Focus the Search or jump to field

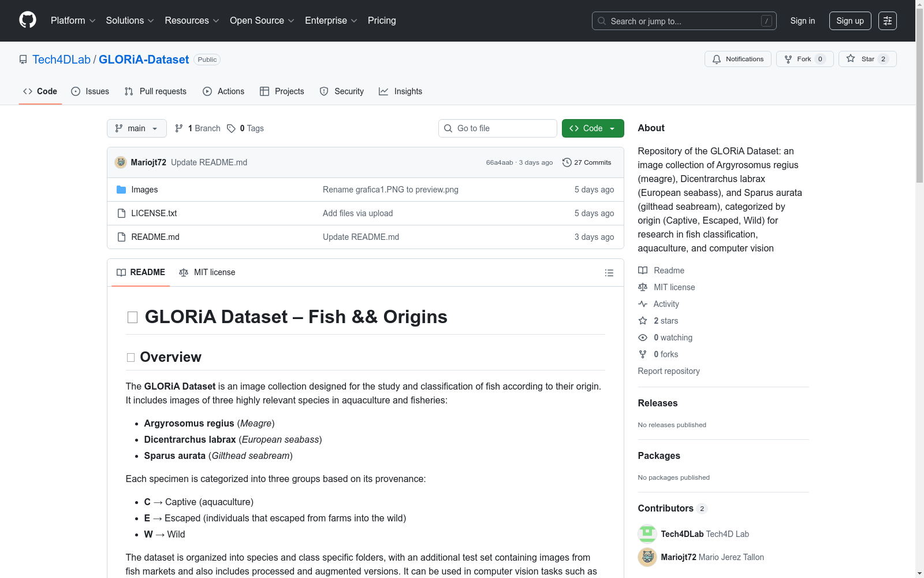point(684,21)
